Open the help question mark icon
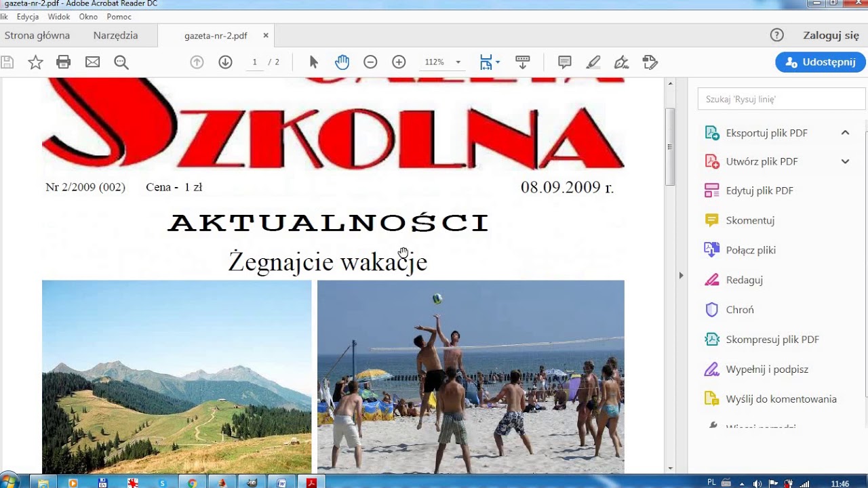868x488 pixels. pos(777,35)
